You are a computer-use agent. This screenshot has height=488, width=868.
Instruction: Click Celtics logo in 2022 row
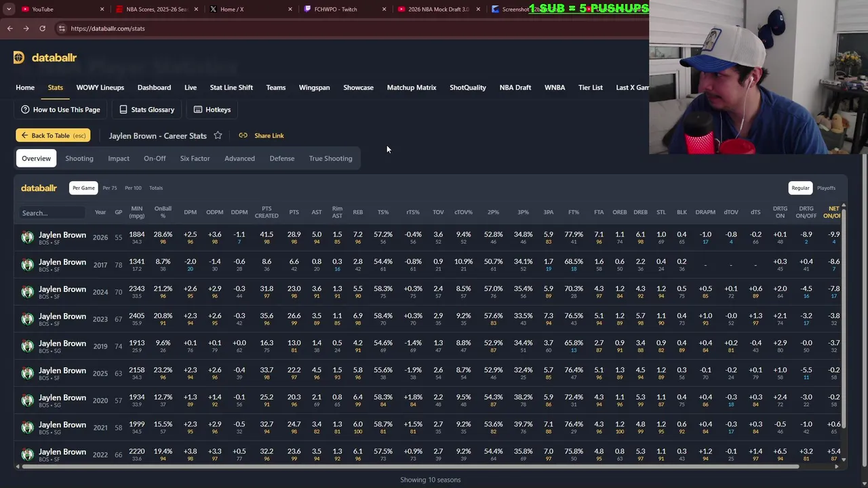tap(27, 454)
